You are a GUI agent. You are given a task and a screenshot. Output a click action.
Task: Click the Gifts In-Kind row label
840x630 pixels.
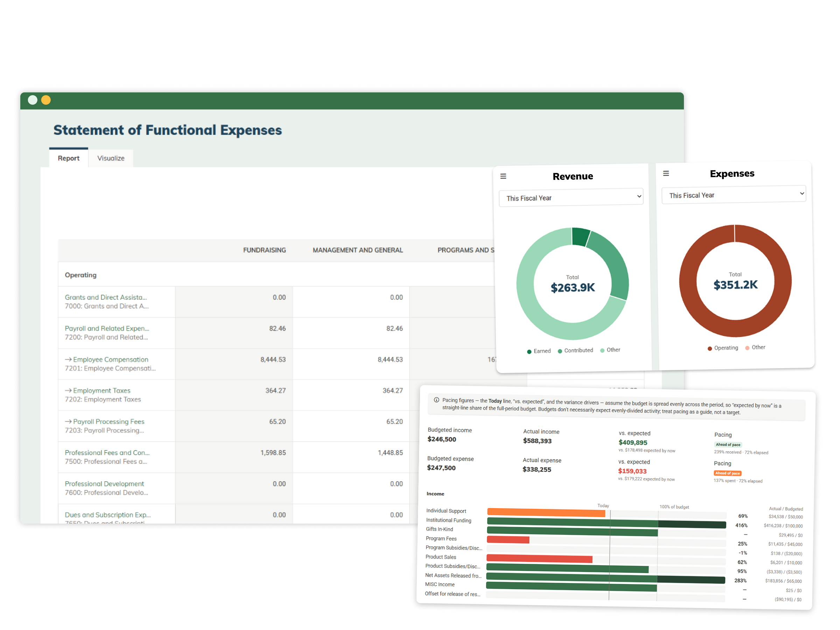point(439,529)
